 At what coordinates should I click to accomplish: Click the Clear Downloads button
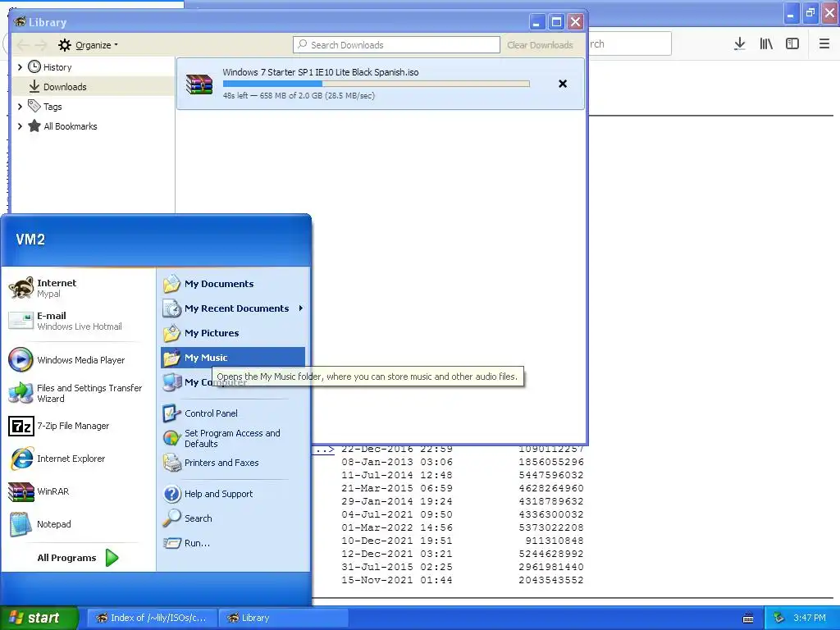click(x=540, y=45)
